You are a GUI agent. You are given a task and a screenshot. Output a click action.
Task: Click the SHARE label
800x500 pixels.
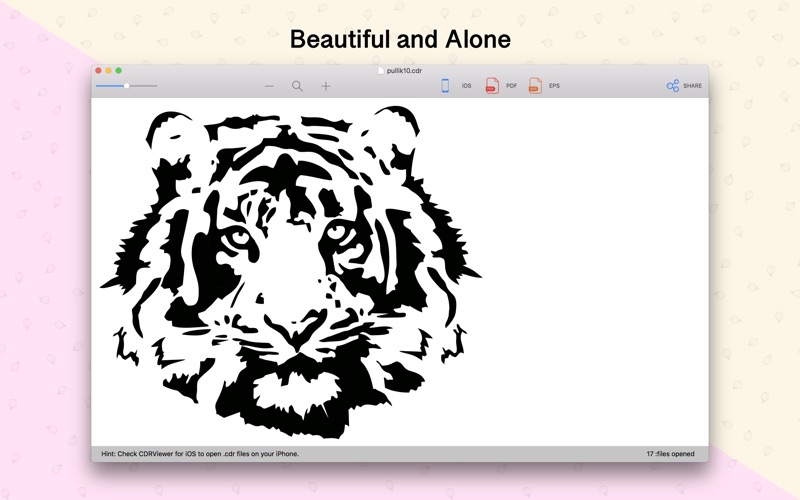[692, 86]
